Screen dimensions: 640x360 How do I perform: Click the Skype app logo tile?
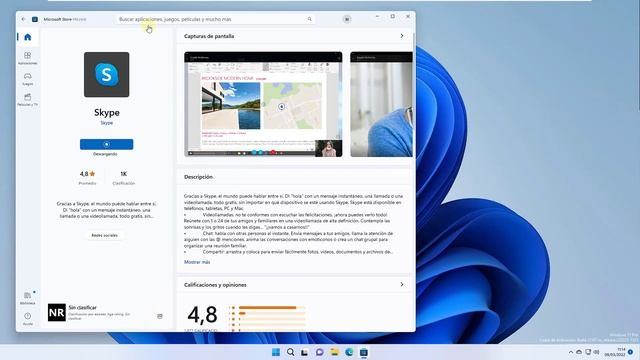[107, 75]
